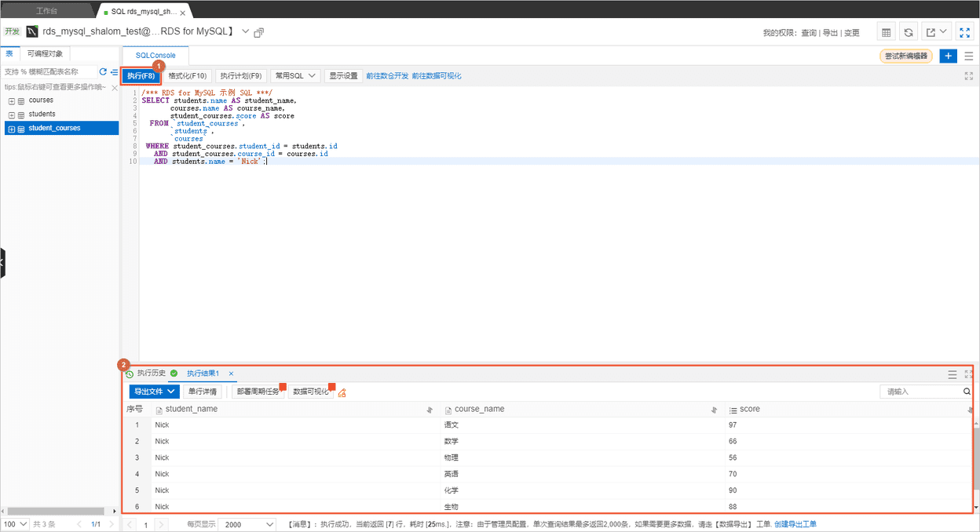Maximize the results panel
Viewport: 980px width, 532px height.
[969, 375]
